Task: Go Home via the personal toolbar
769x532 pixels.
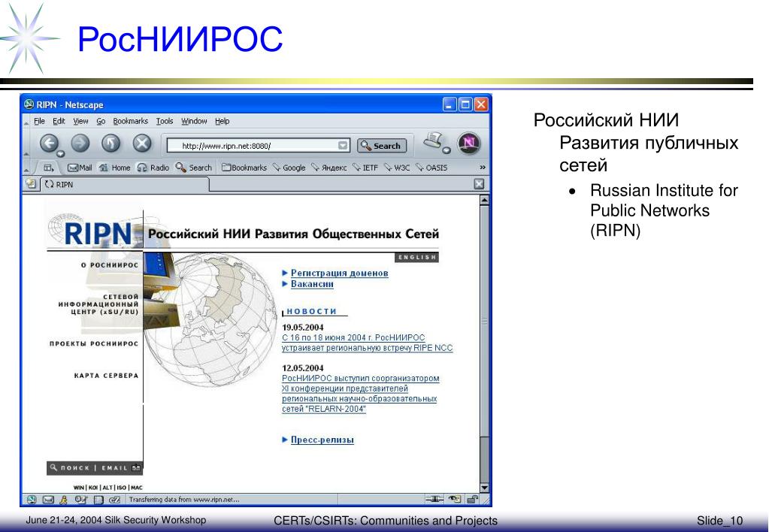Action: tap(114, 168)
